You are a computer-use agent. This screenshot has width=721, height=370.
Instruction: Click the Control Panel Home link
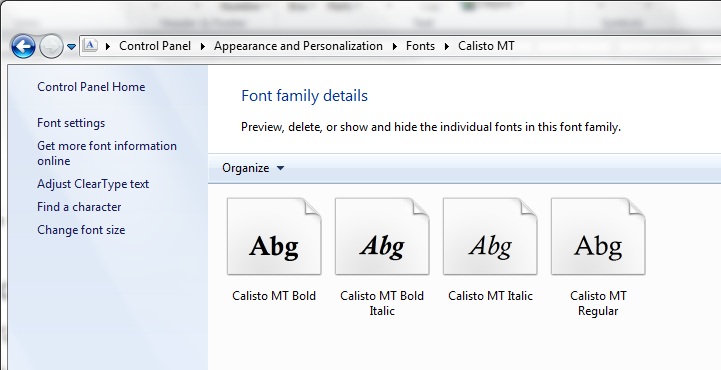click(91, 87)
